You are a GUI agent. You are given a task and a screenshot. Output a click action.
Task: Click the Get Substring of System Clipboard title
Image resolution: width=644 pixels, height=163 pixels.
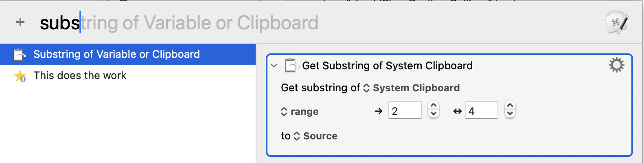pyautogui.click(x=387, y=66)
